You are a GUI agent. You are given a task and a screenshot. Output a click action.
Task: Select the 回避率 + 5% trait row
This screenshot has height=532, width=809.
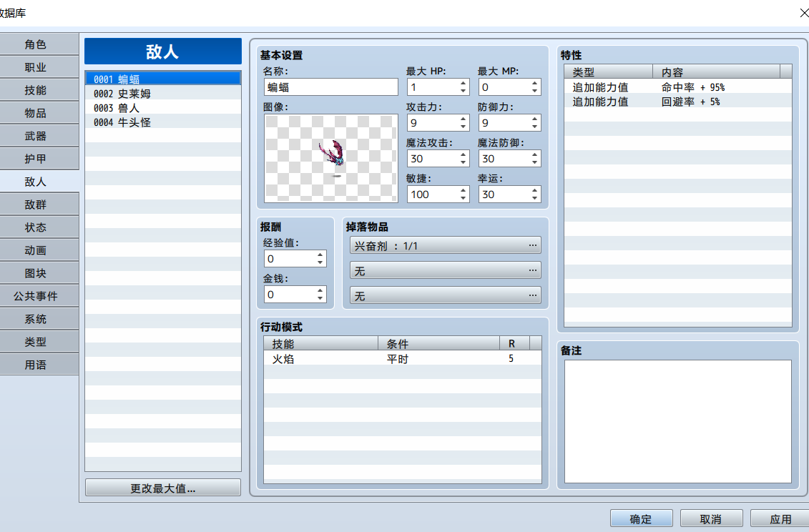point(678,102)
